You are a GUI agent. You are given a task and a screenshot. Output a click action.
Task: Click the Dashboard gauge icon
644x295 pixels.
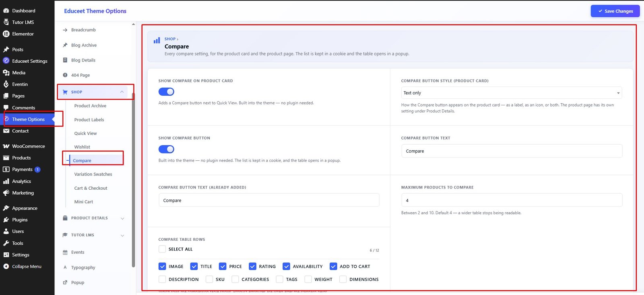(6, 11)
